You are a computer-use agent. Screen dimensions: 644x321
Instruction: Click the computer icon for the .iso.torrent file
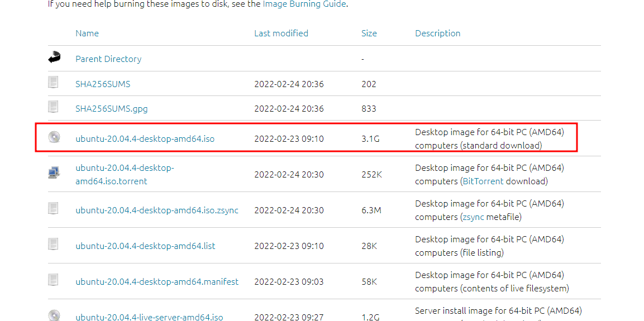pyautogui.click(x=54, y=173)
